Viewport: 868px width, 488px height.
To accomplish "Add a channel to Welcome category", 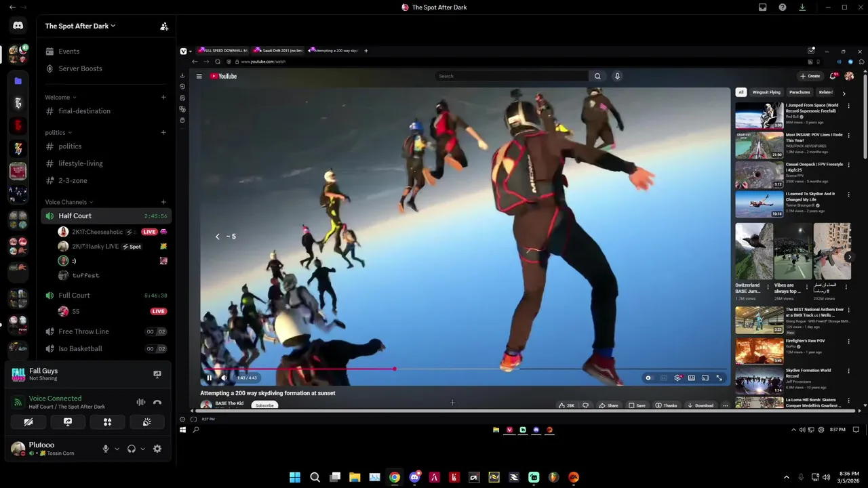I will (163, 98).
